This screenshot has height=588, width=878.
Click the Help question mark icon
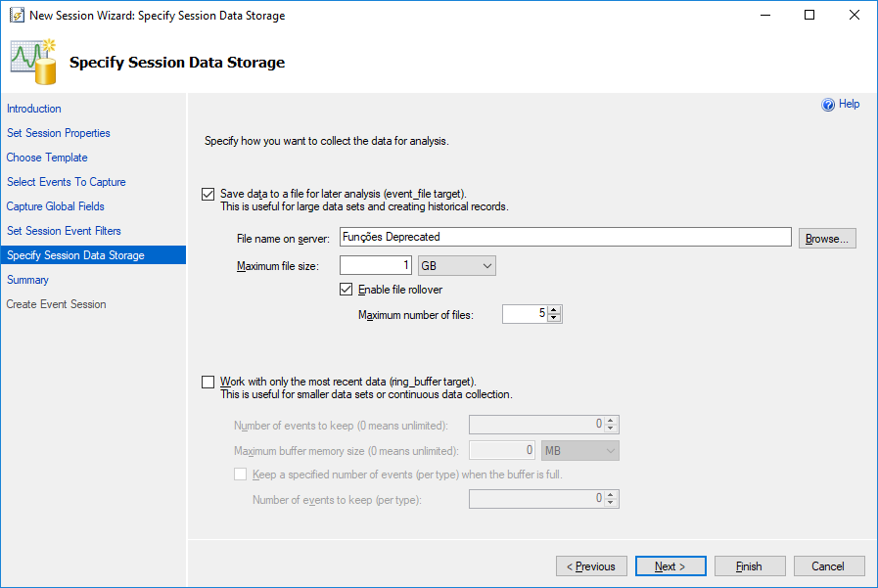828,105
